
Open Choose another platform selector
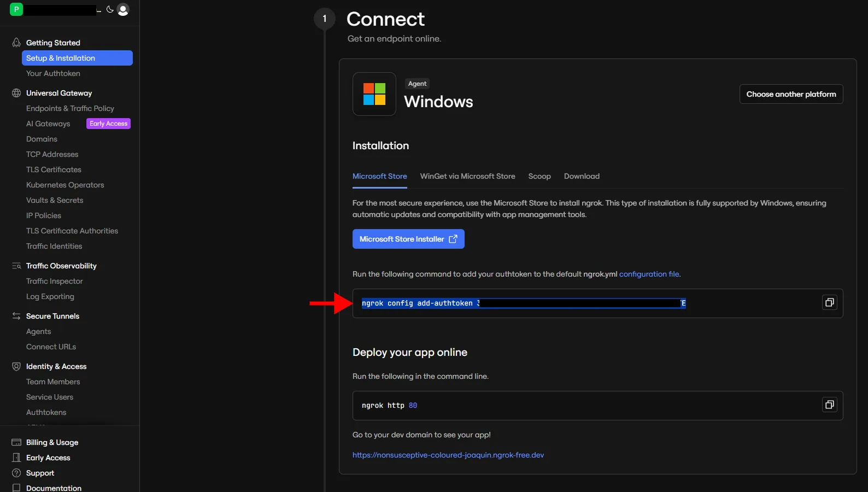coord(791,94)
